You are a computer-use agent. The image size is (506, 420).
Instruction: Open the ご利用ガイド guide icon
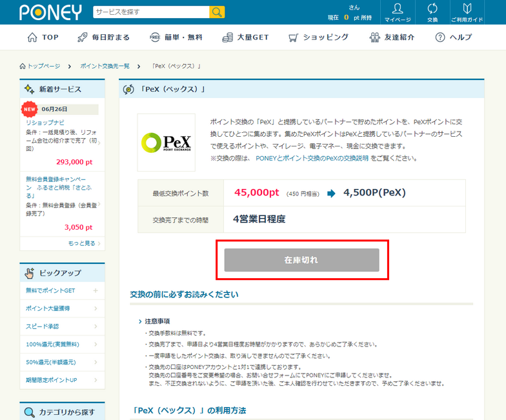point(467,9)
